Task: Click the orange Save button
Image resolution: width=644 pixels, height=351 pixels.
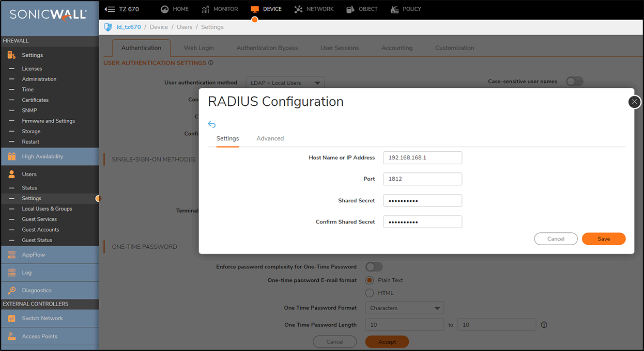Action: coord(603,239)
